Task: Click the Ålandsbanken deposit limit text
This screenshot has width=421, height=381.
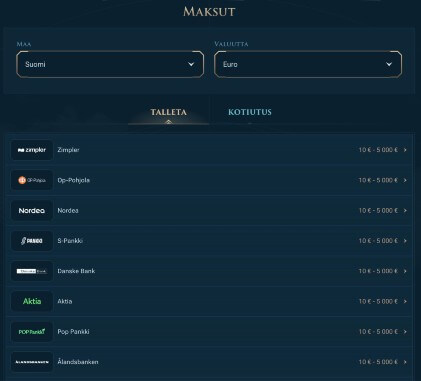Action: click(x=378, y=362)
